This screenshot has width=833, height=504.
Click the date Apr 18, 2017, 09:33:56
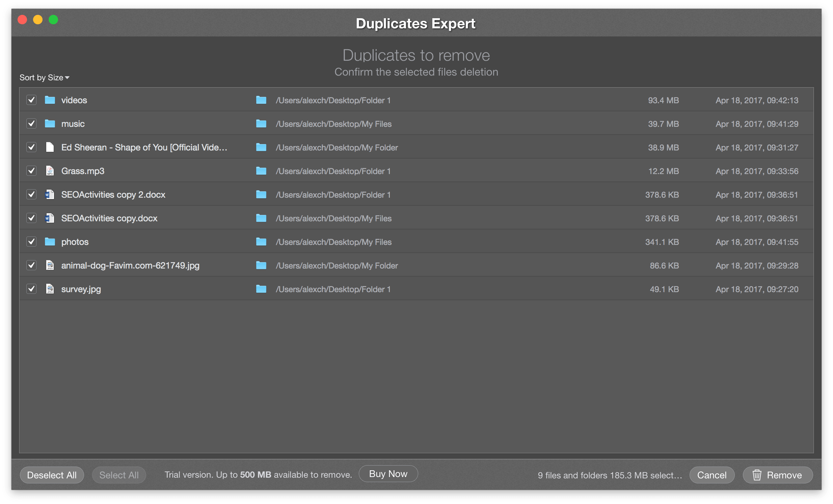click(x=757, y=171)
